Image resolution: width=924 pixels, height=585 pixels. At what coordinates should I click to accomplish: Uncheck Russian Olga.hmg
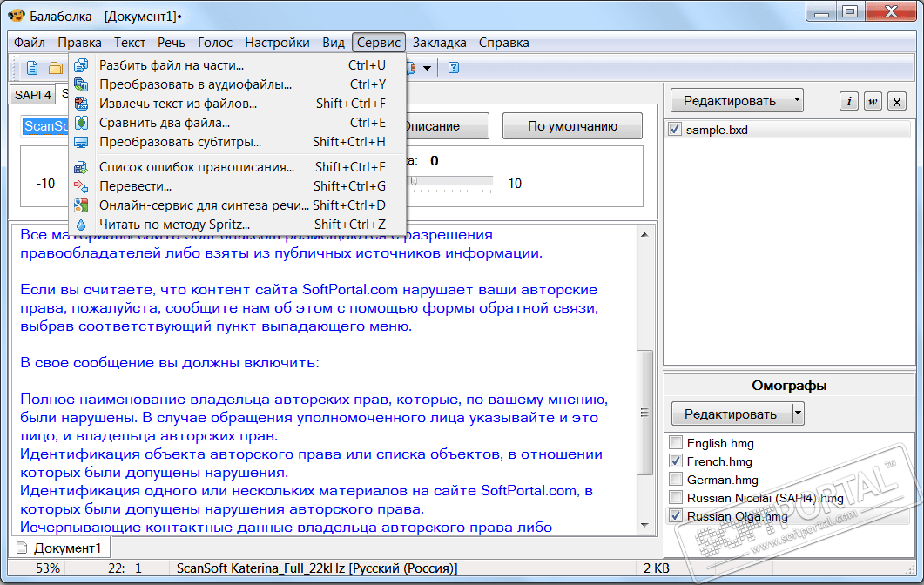tap(677, 515)
